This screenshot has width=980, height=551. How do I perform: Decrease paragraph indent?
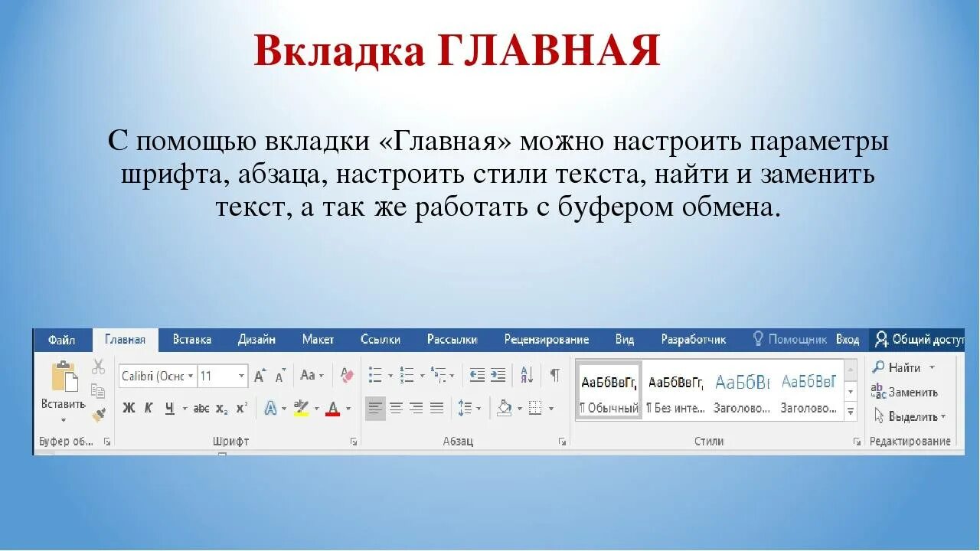[477, 376]
